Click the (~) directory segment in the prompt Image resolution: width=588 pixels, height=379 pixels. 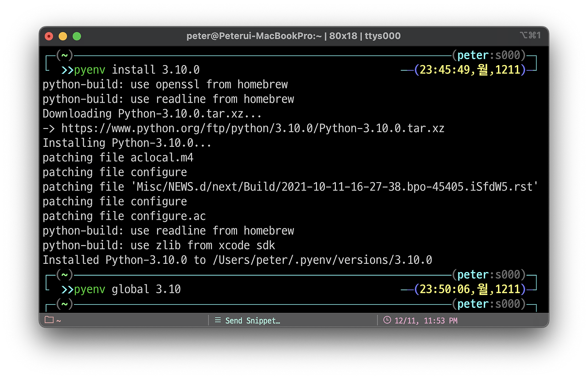[x=64, y=55]
